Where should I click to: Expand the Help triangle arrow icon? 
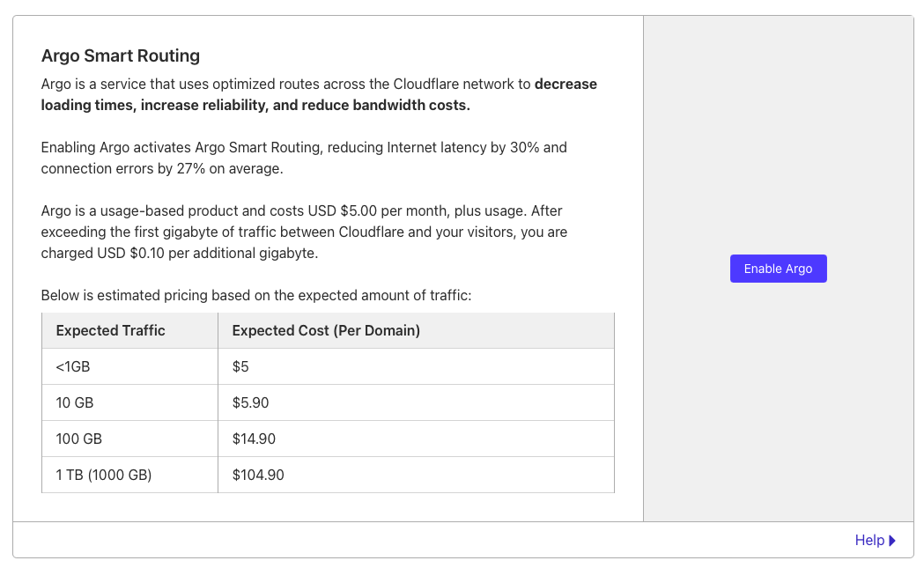pyautogui.click(x=892, y=541)
